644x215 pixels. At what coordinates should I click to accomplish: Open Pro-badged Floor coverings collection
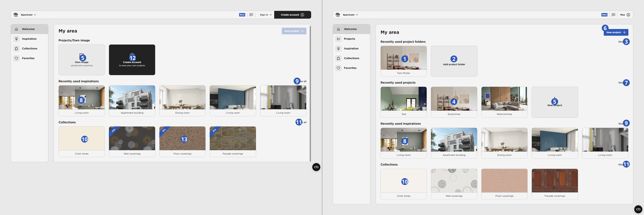[182, 142]
